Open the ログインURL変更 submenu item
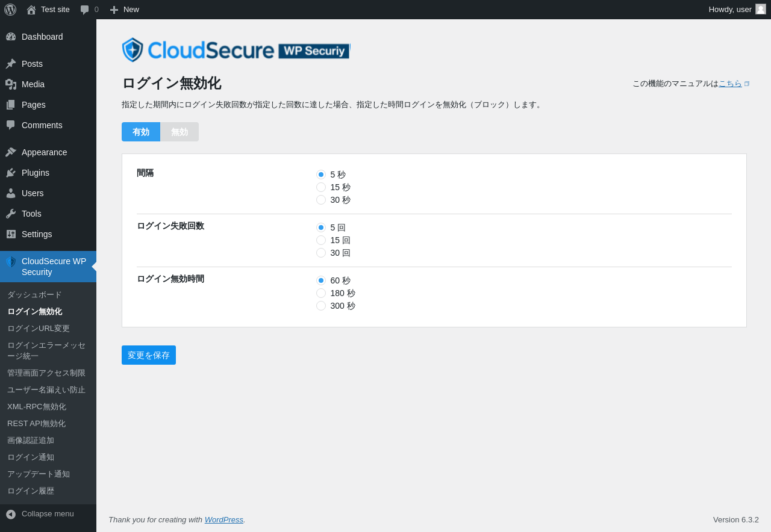Viewport: 771px width, 532px height. [39, 329]
